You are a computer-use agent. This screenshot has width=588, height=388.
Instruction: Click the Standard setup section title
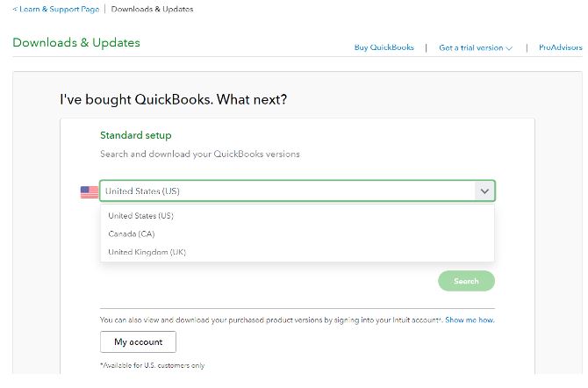(136, 135)
